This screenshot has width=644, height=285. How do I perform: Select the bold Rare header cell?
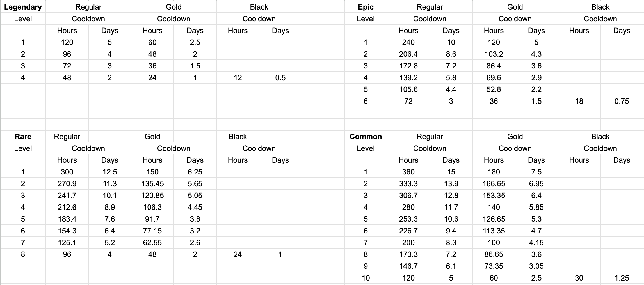click(23, 137)
